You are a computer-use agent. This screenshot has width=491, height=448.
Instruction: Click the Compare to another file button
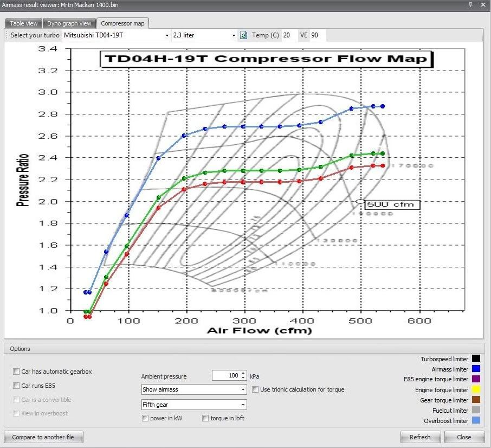(43, 437)
